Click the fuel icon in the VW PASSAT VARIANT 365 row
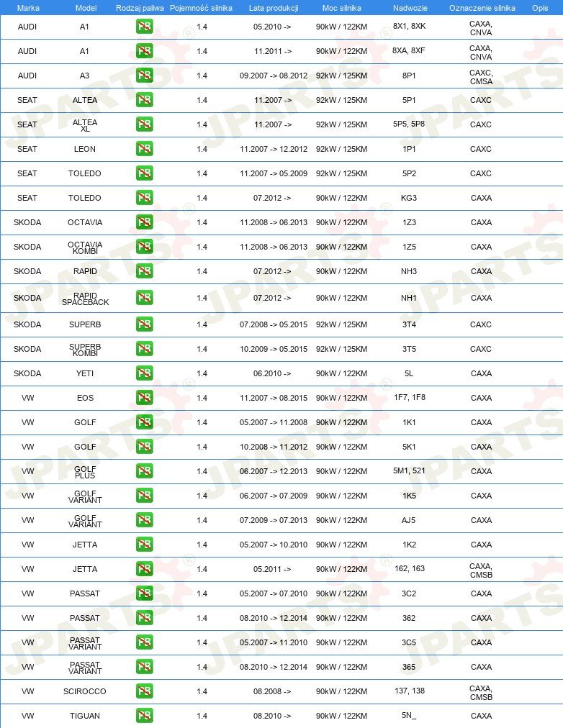This screenshot has height=728, width=563. click(145, 666)
